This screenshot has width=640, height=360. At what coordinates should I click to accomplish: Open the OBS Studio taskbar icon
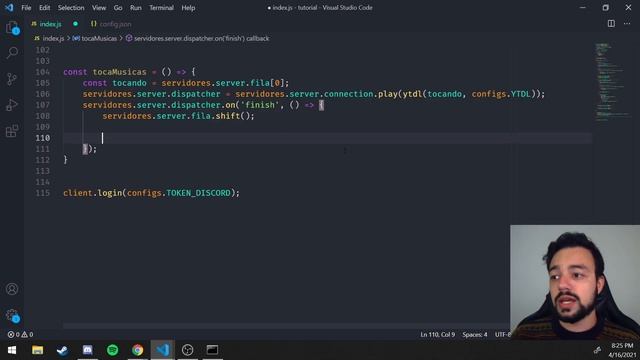click(187, 350)
